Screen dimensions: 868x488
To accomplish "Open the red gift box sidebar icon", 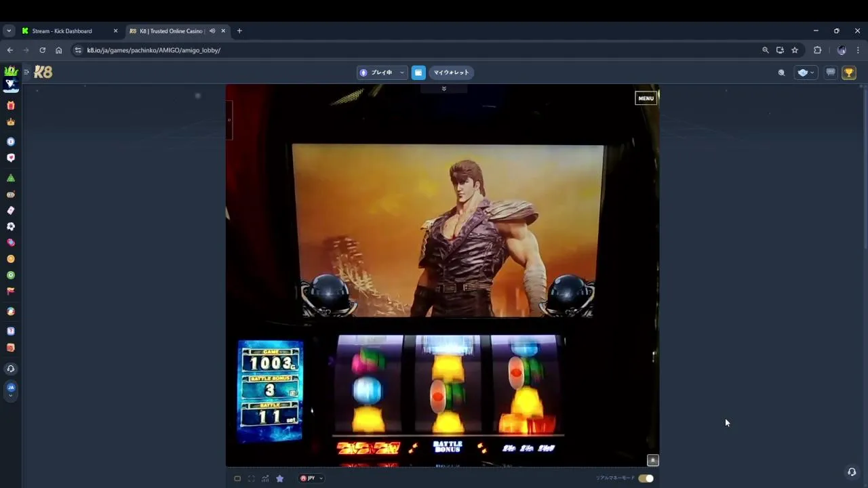I will pos(10,106).
